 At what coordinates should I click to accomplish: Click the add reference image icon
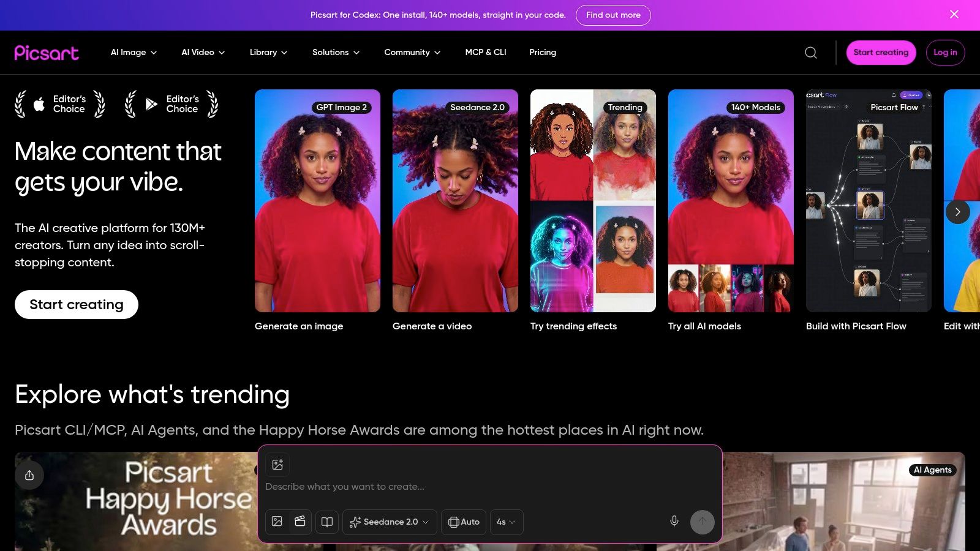[x=277, y=464]
